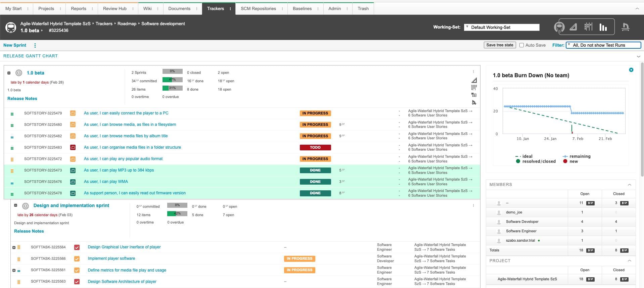The image size is (644, 288).
Task: Click the 31% items progress bar
Action: click(173, 88)
